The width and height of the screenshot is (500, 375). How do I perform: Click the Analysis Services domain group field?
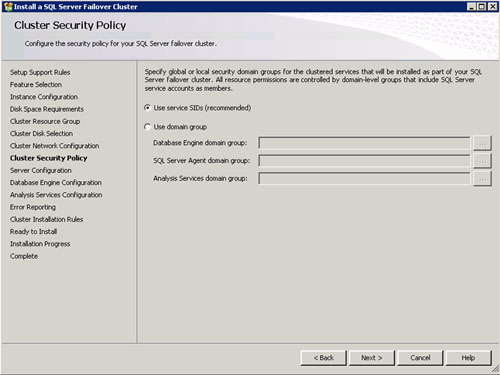click(364, 179)
